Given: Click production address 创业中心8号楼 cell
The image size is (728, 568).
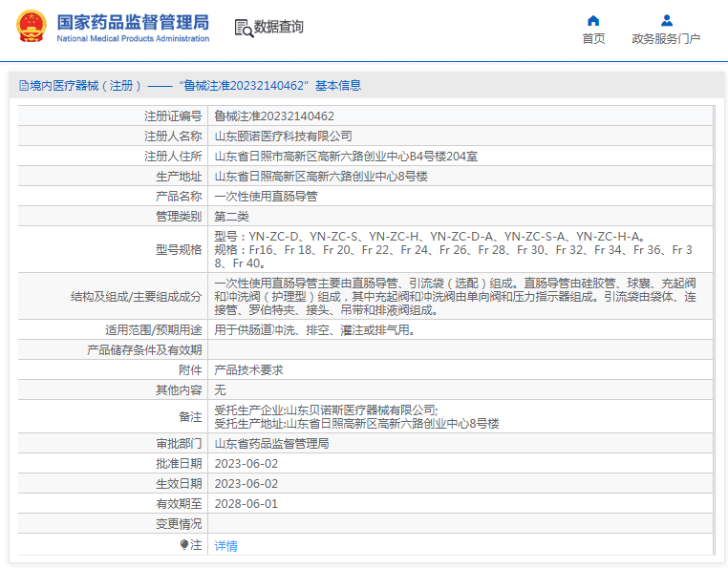Looking at the screenshot, I should (321, 176).
